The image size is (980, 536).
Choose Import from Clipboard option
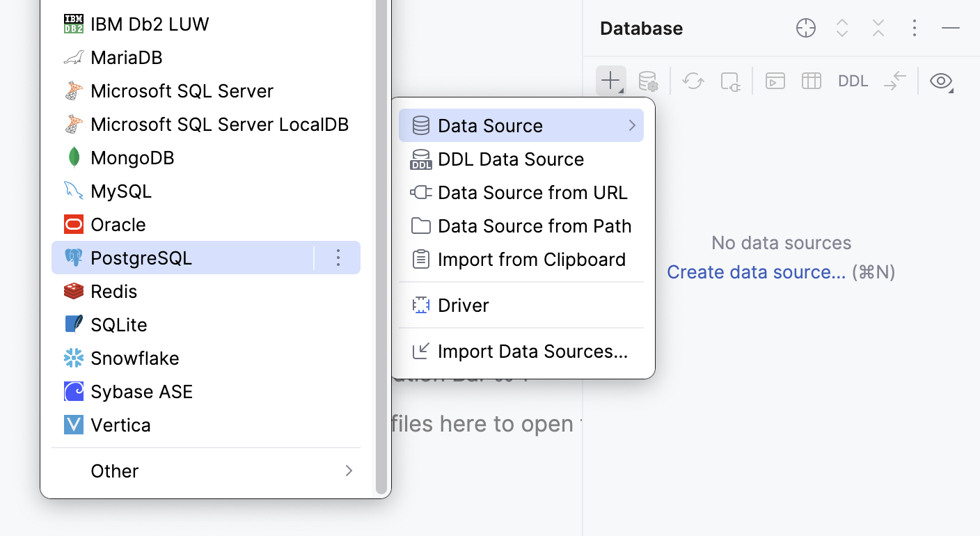[x=532, y=259]
